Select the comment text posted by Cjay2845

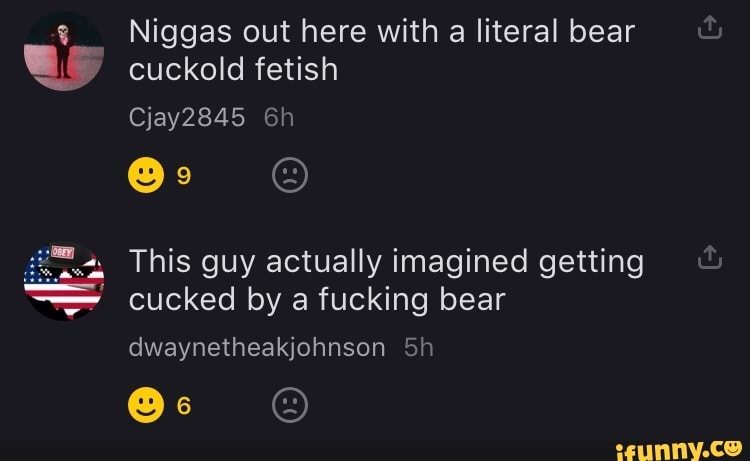pyautogui.click(x=382, y=50)
